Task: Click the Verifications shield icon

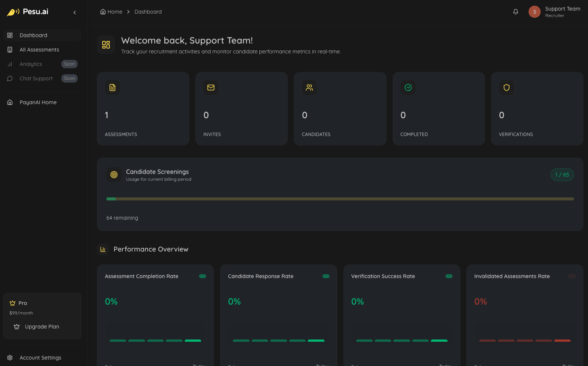Action: point(507,88)
